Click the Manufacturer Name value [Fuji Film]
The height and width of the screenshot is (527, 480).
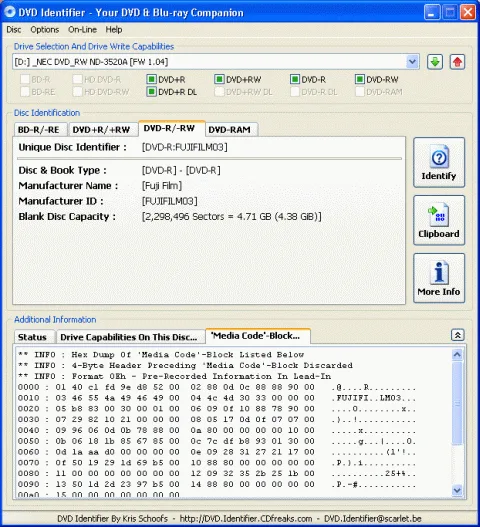click(162, 186)
